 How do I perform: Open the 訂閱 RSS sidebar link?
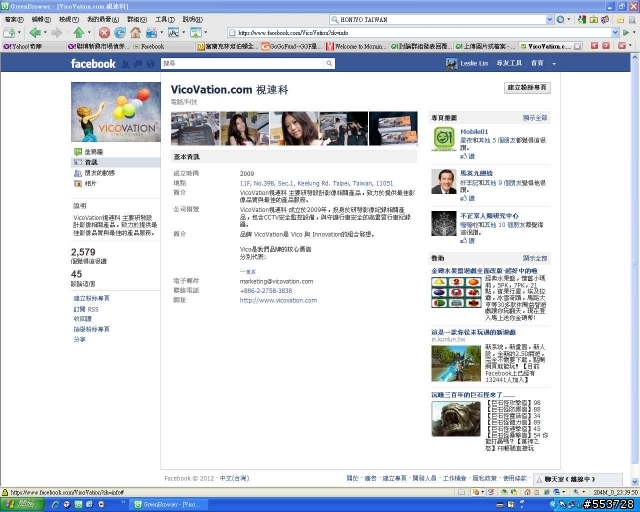coord(86,309)
